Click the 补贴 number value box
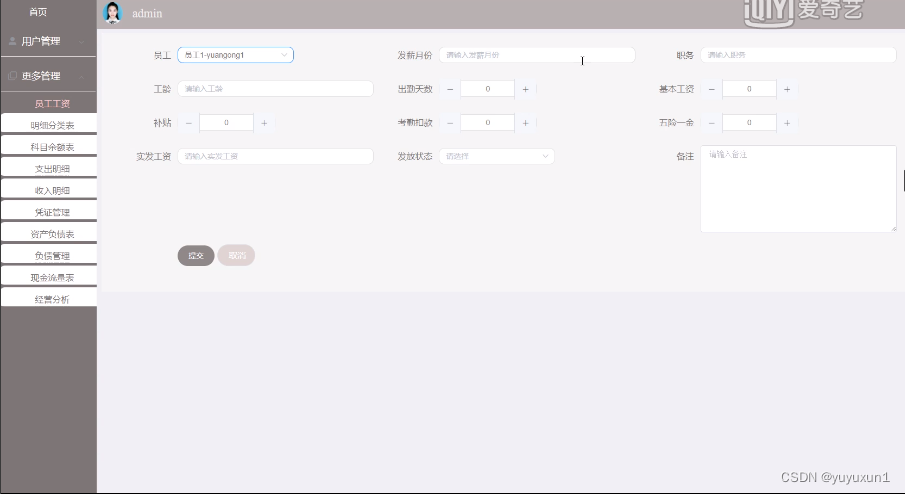The height and width of the screenshot is (494, 905). [x=226, y=123]
